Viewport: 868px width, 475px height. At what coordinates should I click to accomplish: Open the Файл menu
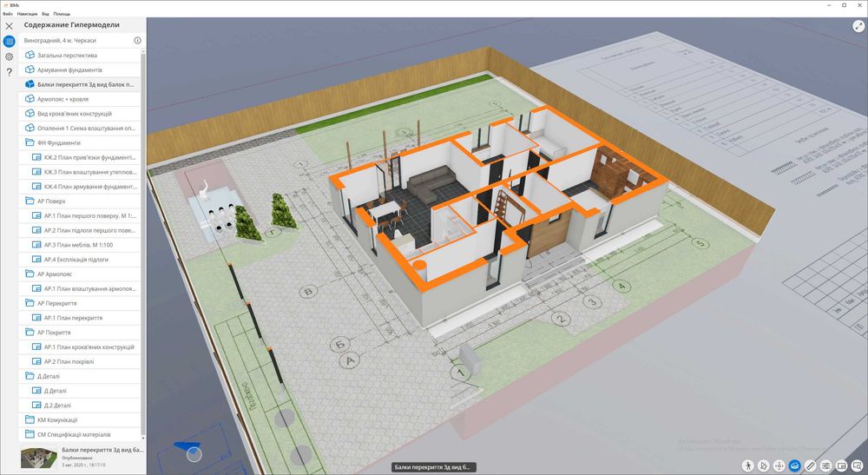(x=8, y=14)
